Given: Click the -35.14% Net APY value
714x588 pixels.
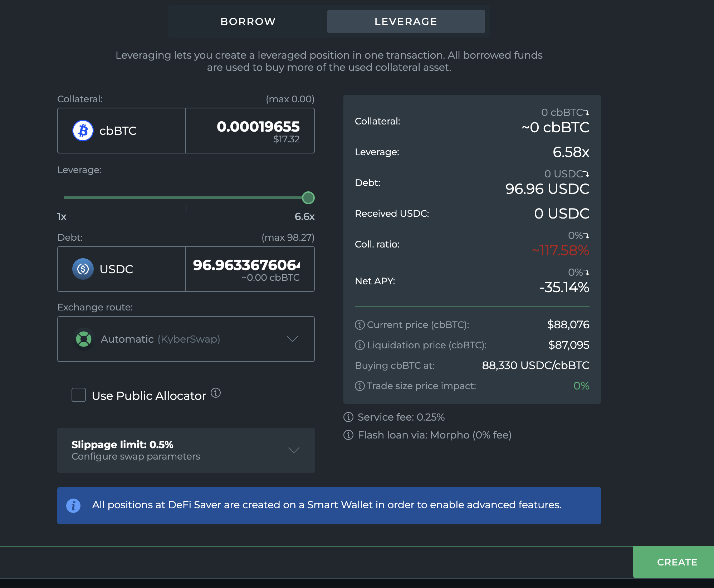Looking at the screenshot, I should [x=564, y=287].
